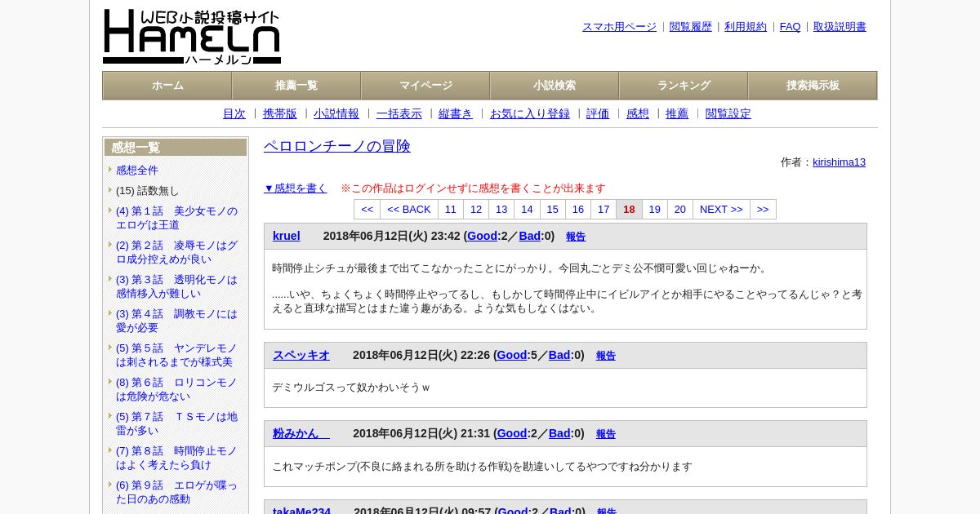Select 一括表示 link
980x514 pixels.
point(399,114)
